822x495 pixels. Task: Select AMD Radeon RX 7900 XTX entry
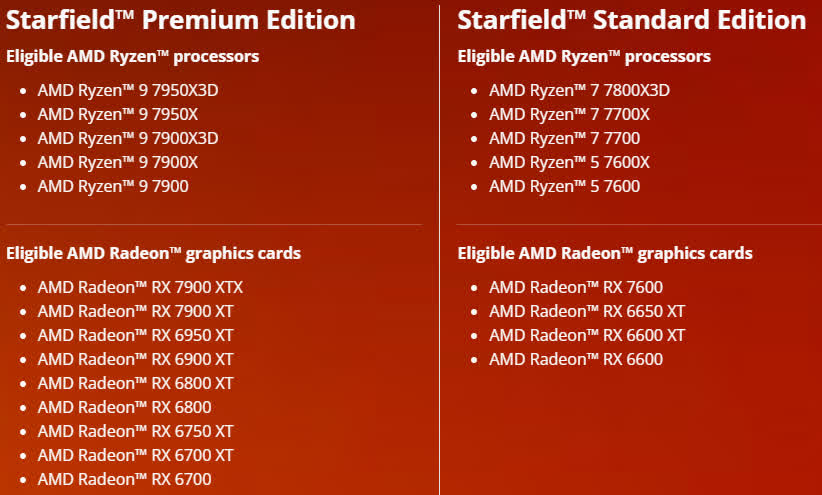(140, 287)
